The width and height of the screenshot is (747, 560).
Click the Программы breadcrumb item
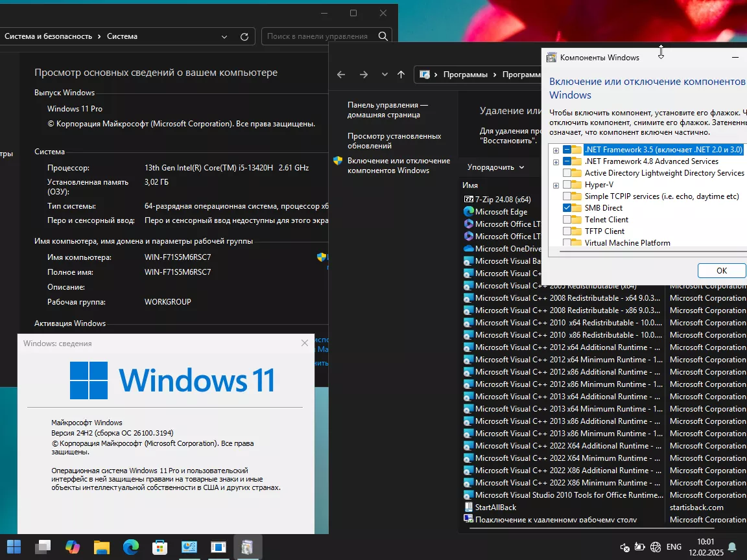[x=465, y=75]
